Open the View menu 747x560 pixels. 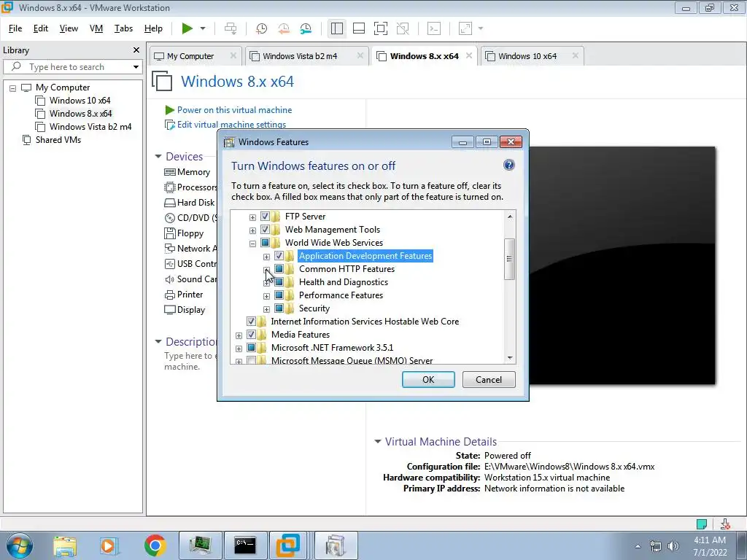(x=69, y=28)
